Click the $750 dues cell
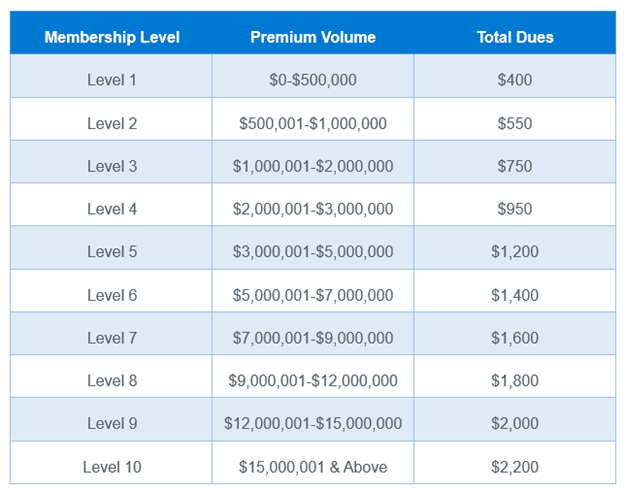The width and height of the screenshot is (624, 491). 515,166
